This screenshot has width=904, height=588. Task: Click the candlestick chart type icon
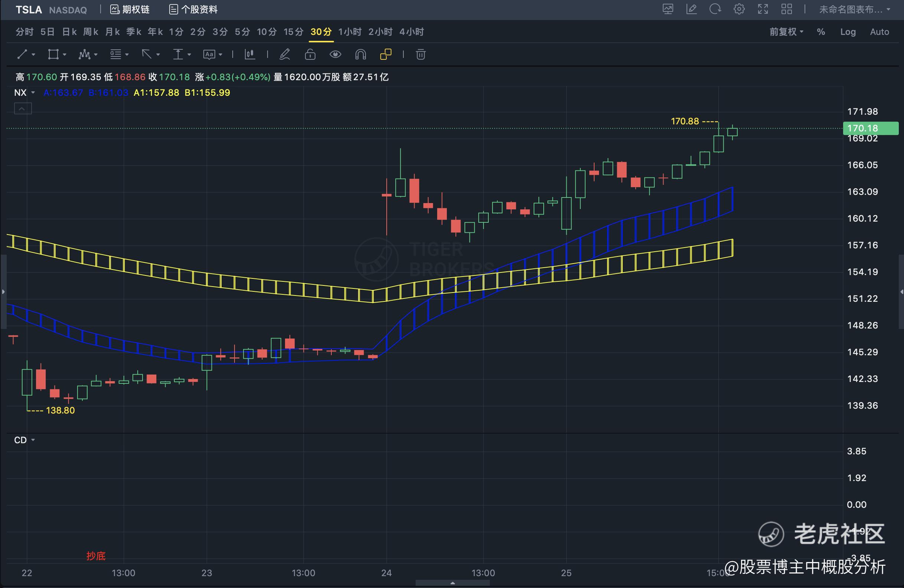click(x=249, y=54)
